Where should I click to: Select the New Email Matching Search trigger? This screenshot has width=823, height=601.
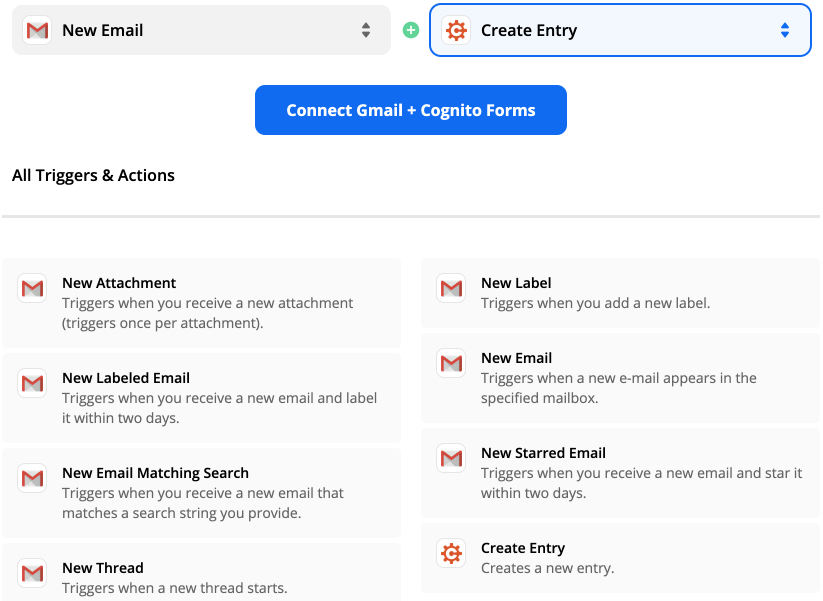(x=202, y=493)
